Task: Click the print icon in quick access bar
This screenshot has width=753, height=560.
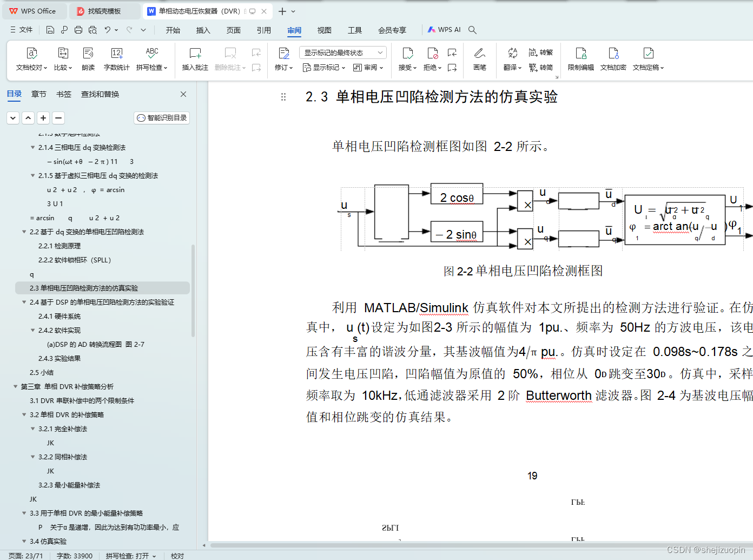Action: (78, 30)
